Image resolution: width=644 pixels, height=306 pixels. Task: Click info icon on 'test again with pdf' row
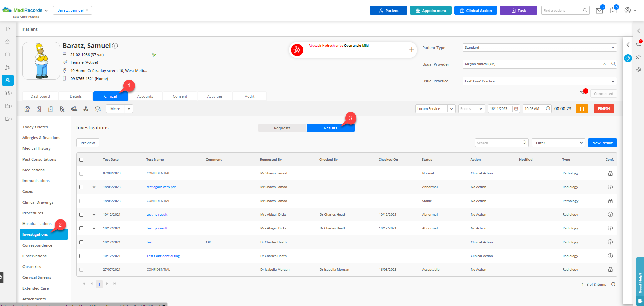coord(610,187)
